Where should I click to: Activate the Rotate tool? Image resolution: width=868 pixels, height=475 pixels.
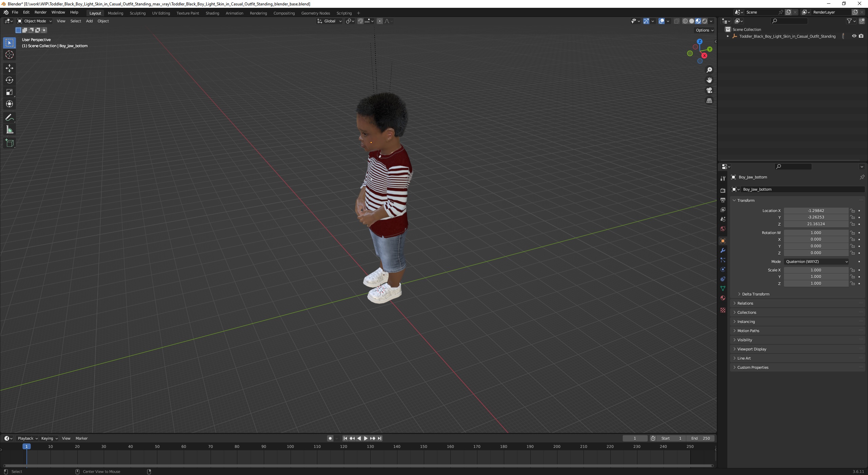(9, 80)
